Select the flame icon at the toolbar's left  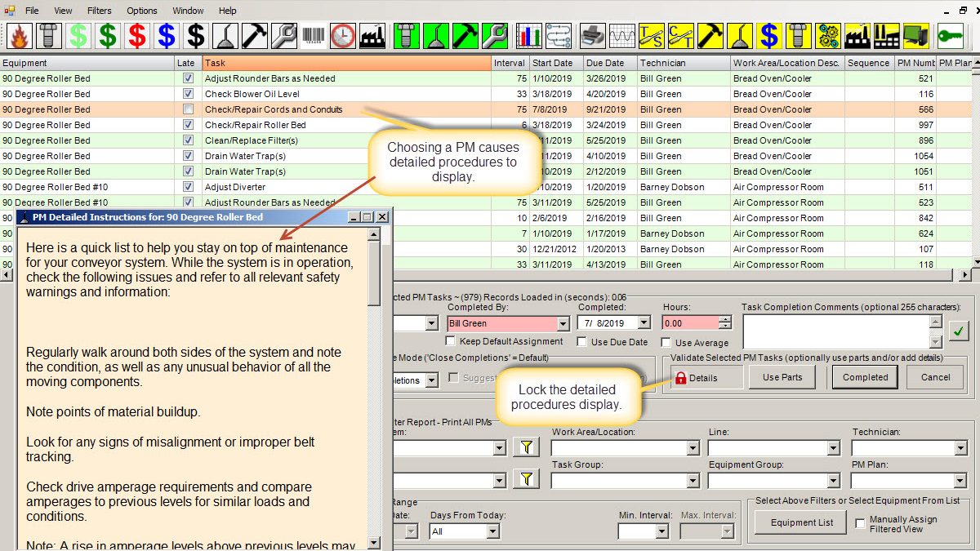pos(18,36)
